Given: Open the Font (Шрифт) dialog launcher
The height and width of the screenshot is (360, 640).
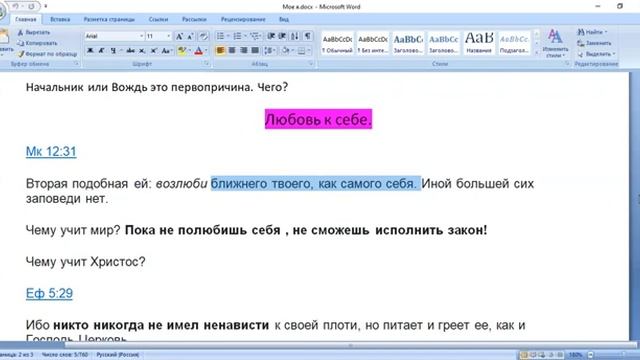Looking at the screenshot, I should (207, 64).
